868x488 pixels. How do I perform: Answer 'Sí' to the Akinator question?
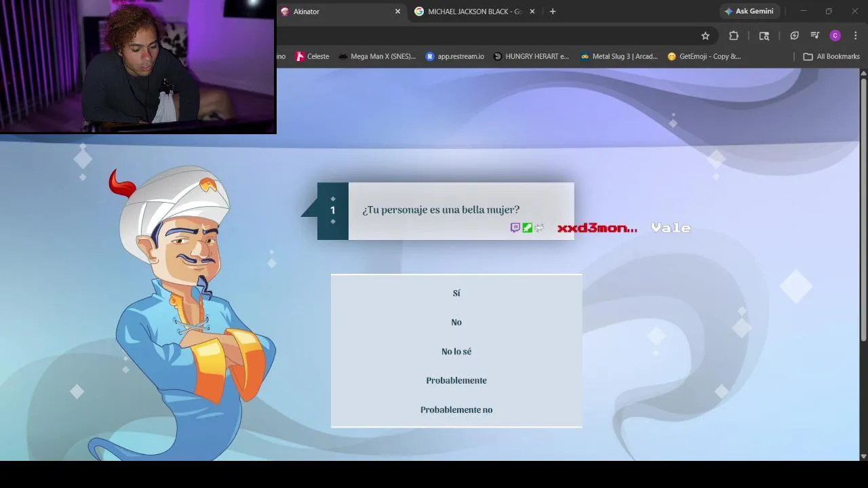pos(456,293)
